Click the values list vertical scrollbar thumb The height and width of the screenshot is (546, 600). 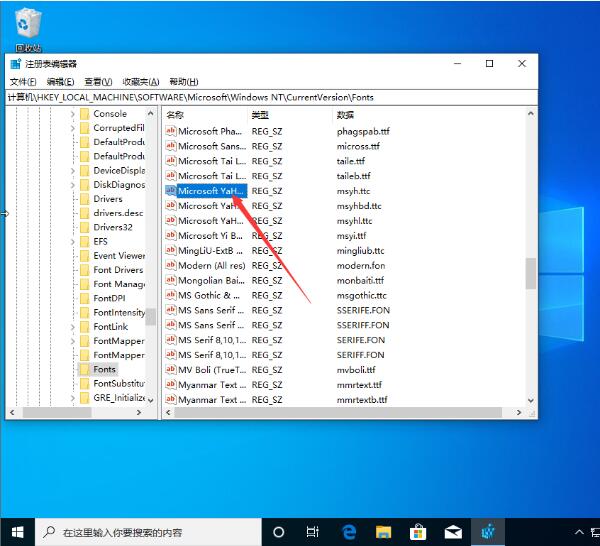click(x=531, y=273)
